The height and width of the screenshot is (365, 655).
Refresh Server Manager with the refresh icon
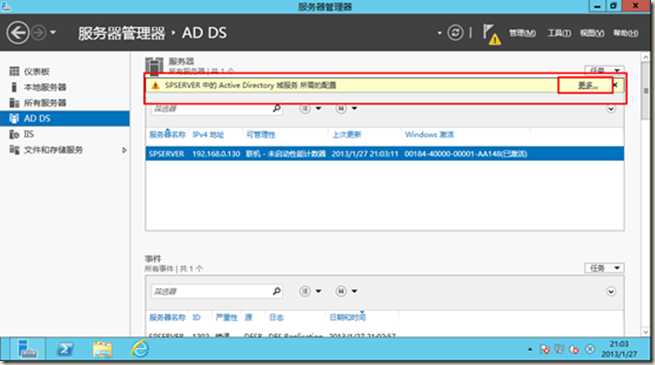coord(455,33)
